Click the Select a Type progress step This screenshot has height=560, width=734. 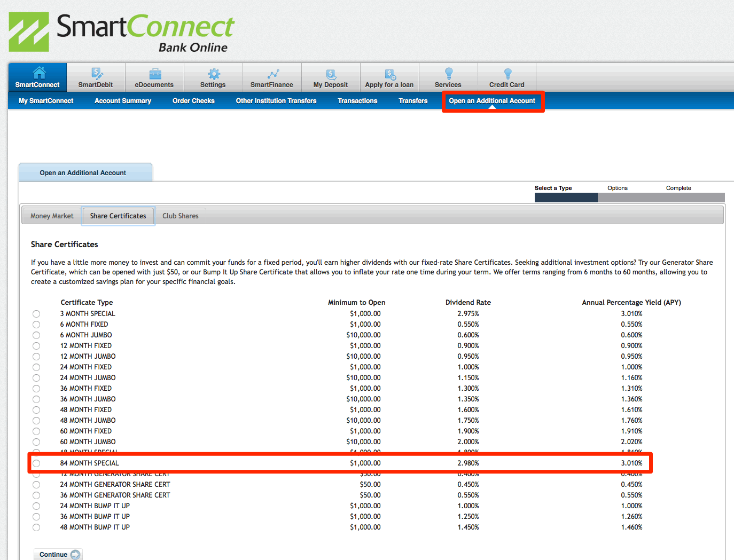coord(553,188)
